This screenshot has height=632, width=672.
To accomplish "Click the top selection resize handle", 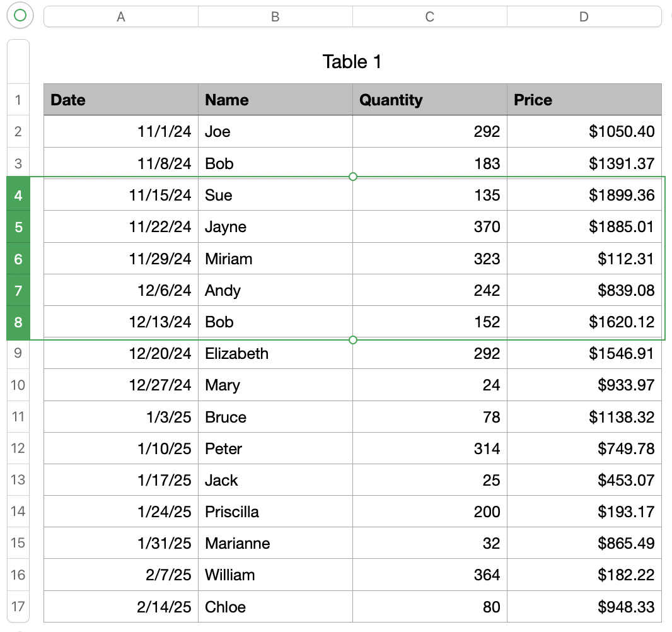I will pos(352,177).
